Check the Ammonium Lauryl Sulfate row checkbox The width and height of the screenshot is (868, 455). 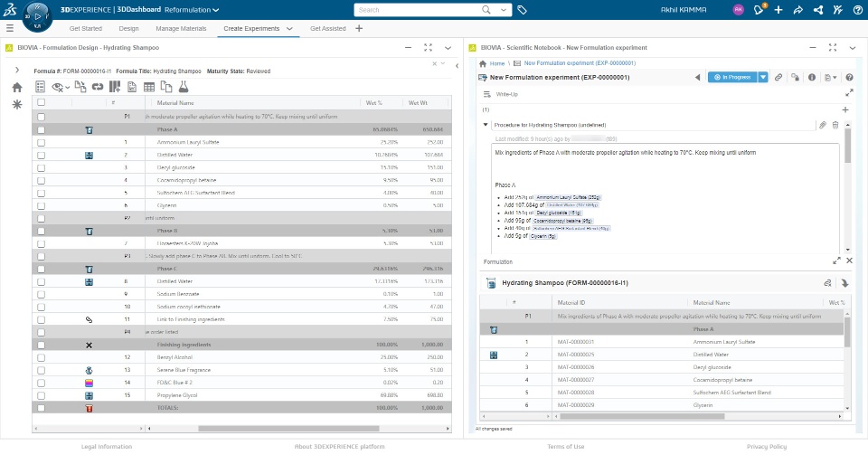click(41, 142)
